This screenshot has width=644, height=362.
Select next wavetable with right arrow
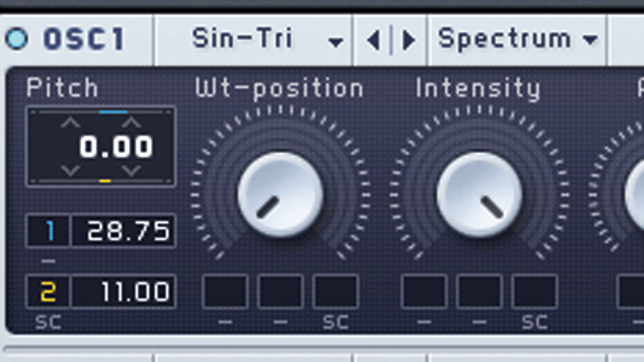click(x=408, y=40)
